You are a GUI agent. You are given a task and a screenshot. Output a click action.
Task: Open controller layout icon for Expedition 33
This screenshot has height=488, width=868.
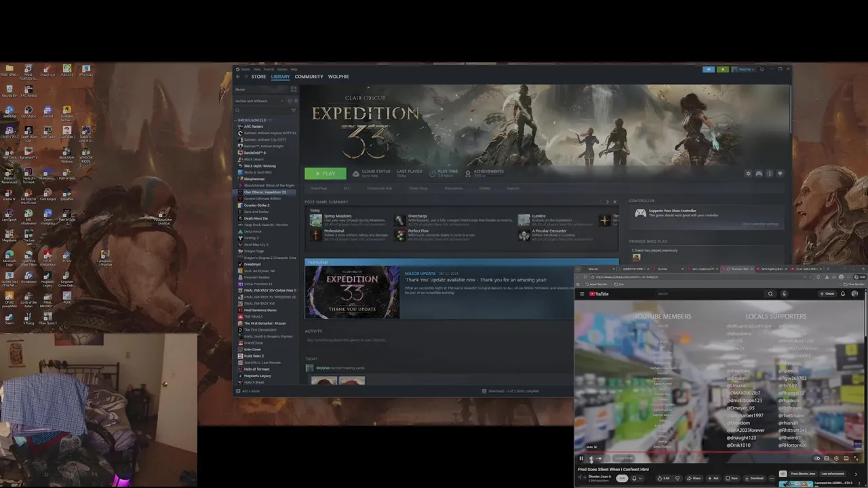[x=759, y=174]
